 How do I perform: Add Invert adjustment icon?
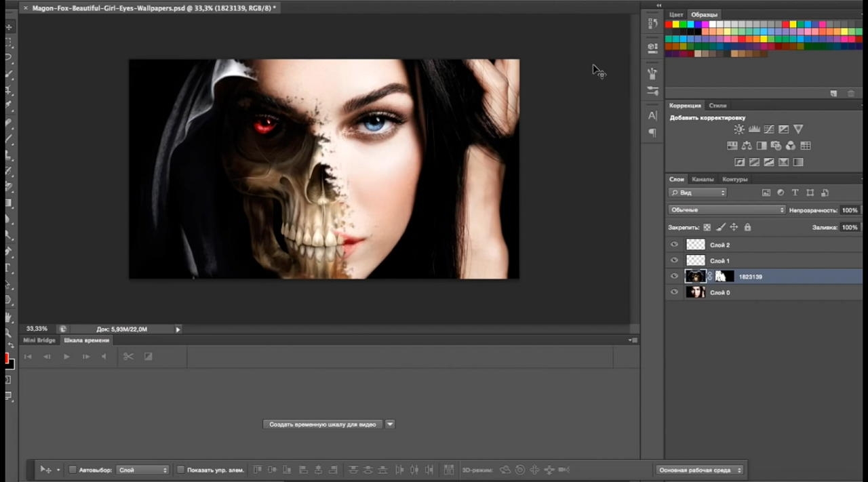[740, 162]
